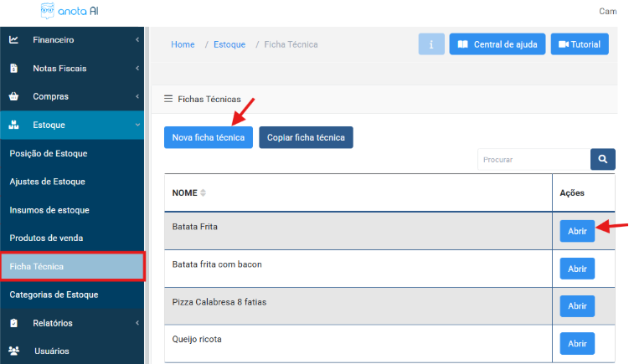Viewport: 629px width, 364px height.
Task: Click the Compras shopping basket icon
Action: click(x=14, y=96)
